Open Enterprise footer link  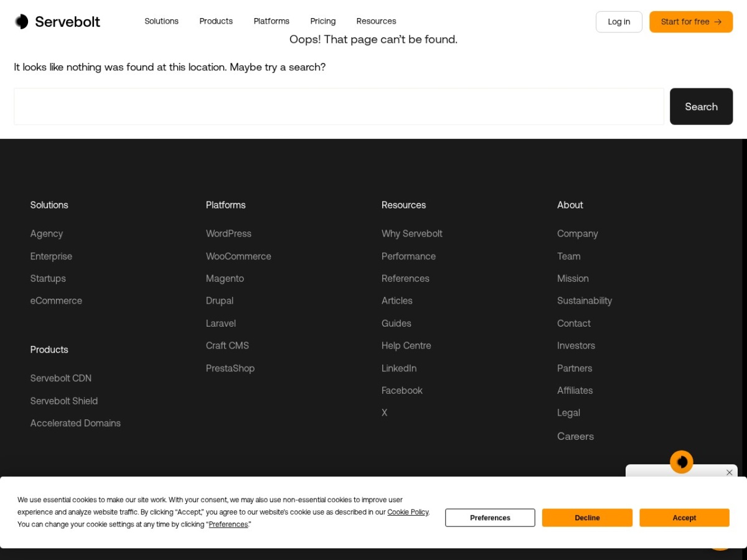point(51,256)
